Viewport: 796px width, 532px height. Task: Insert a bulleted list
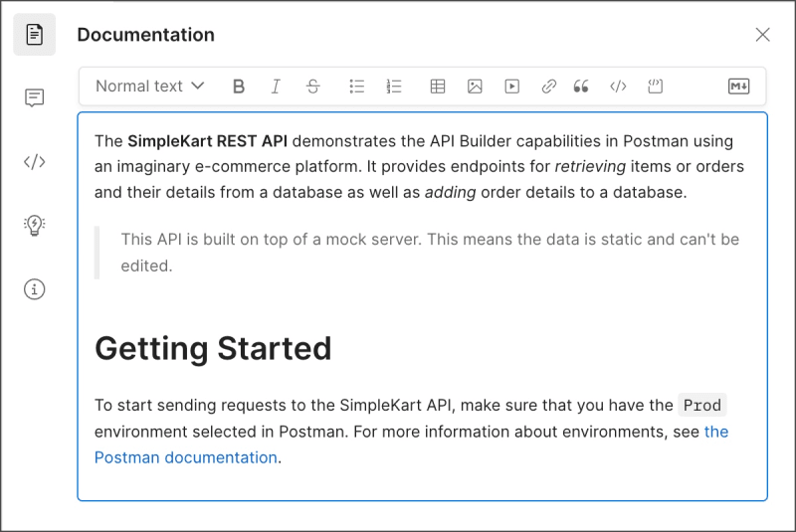(357, 87)
